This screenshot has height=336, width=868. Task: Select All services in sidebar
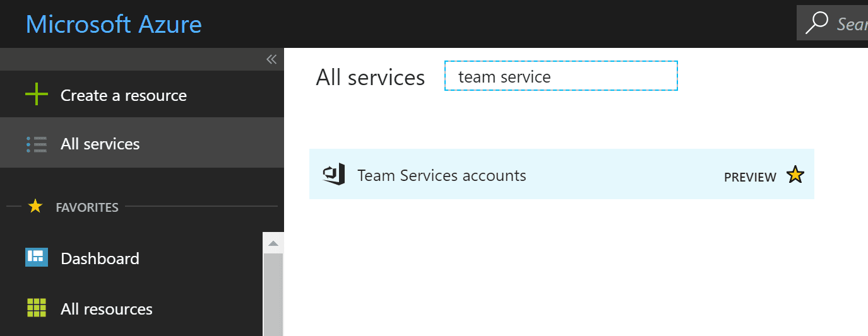[x=142, y=143]
